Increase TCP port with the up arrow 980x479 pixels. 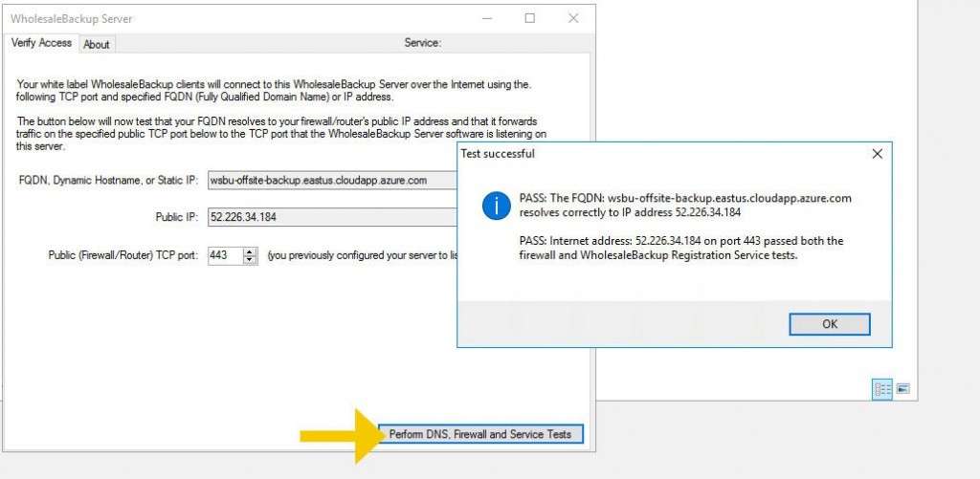[x=251, y=251]
